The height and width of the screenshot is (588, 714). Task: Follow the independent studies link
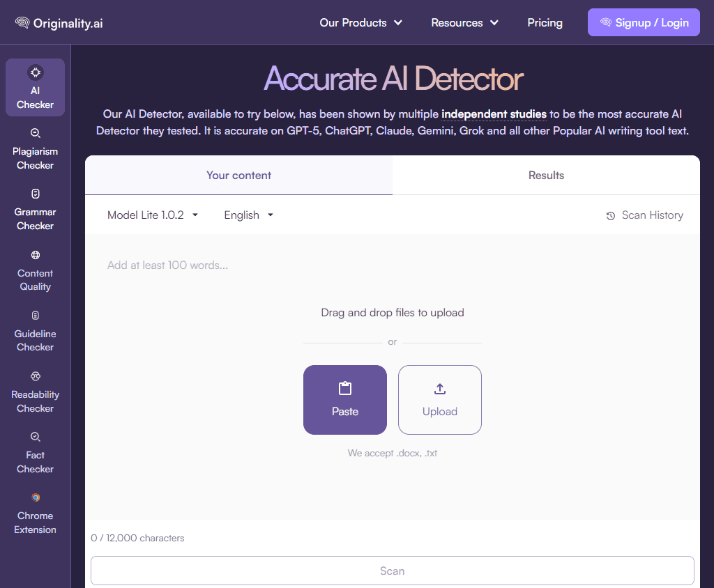494,114
